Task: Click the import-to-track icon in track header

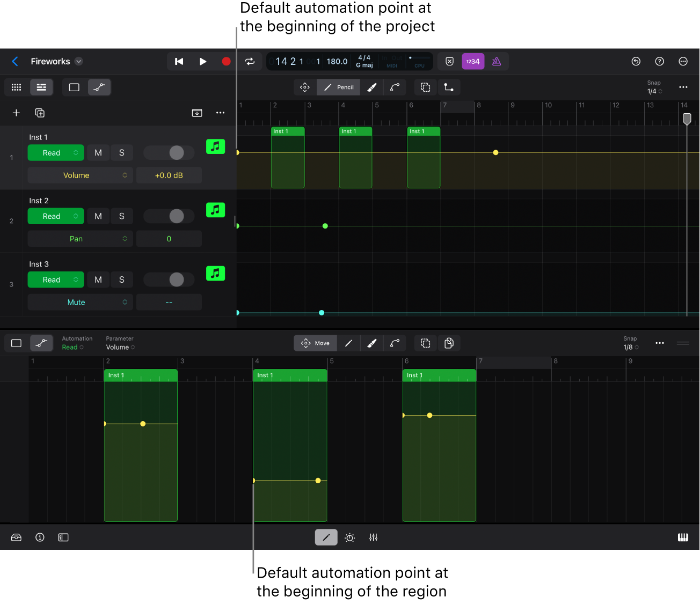Action: tap(197, 113)
